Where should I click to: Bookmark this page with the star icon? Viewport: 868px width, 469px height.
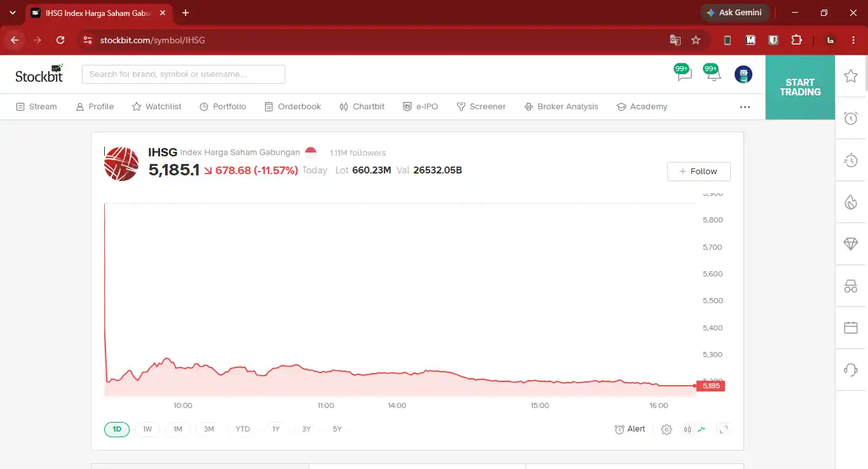[x=696, y=40]
